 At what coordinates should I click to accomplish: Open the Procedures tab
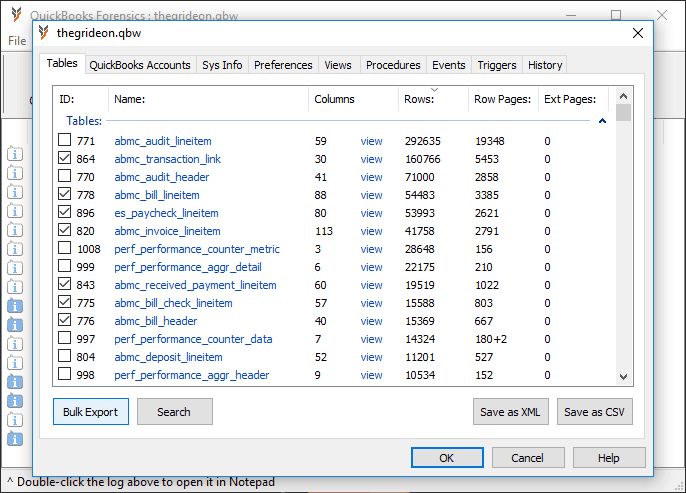(x=393, y=65)
